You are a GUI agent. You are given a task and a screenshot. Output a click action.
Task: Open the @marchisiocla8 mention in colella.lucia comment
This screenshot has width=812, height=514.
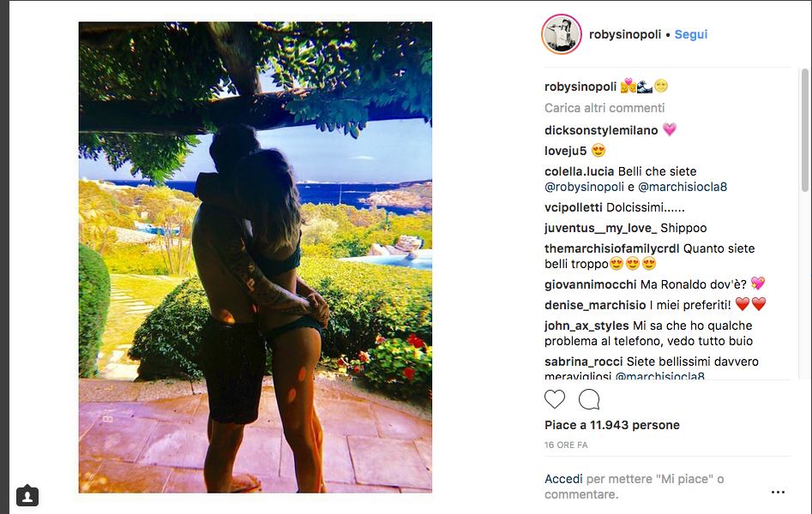point(683,187)
